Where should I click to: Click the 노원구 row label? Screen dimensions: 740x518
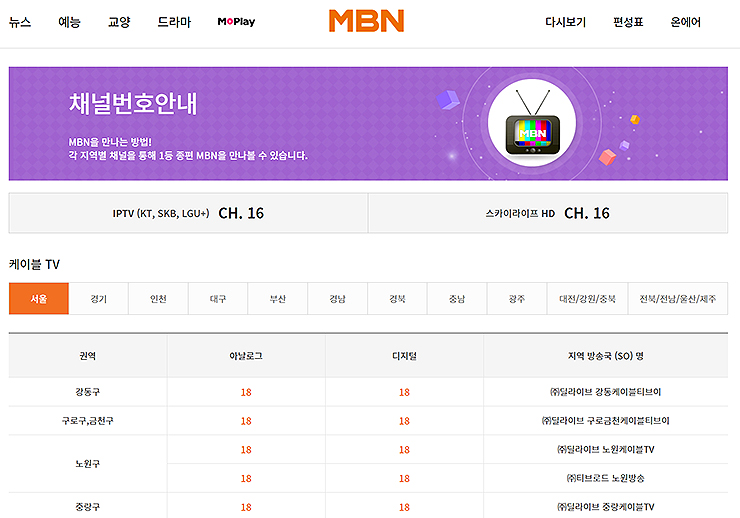click(x=88, y=464)
